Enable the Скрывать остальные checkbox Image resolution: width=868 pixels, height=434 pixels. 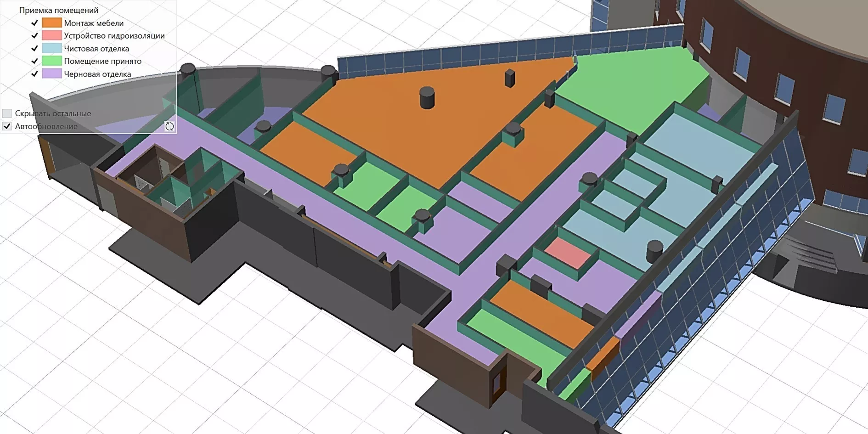[7, 113]
